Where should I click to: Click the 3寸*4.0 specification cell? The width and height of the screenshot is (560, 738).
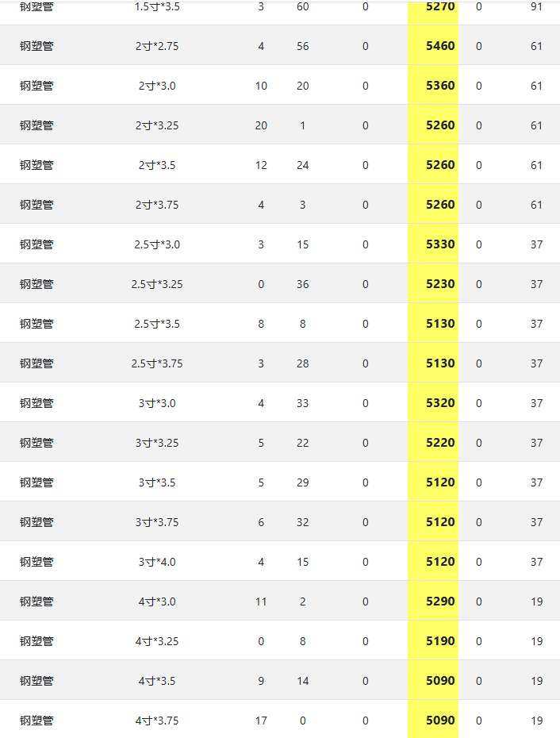point(157,562)
